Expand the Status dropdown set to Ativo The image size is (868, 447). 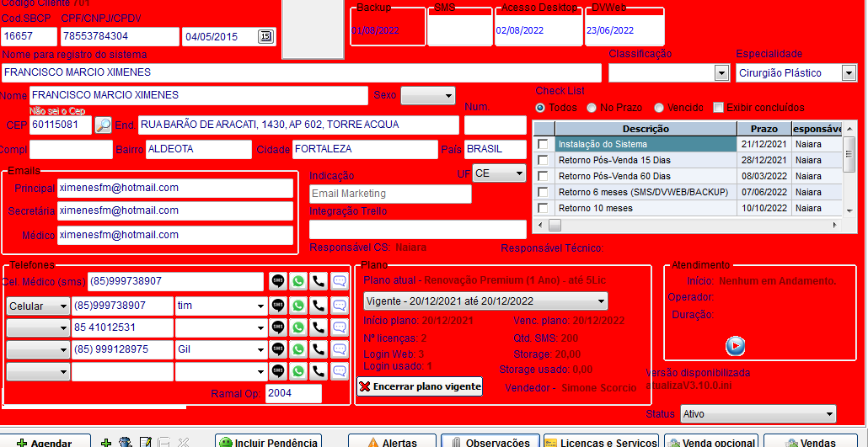click(829, 414)
